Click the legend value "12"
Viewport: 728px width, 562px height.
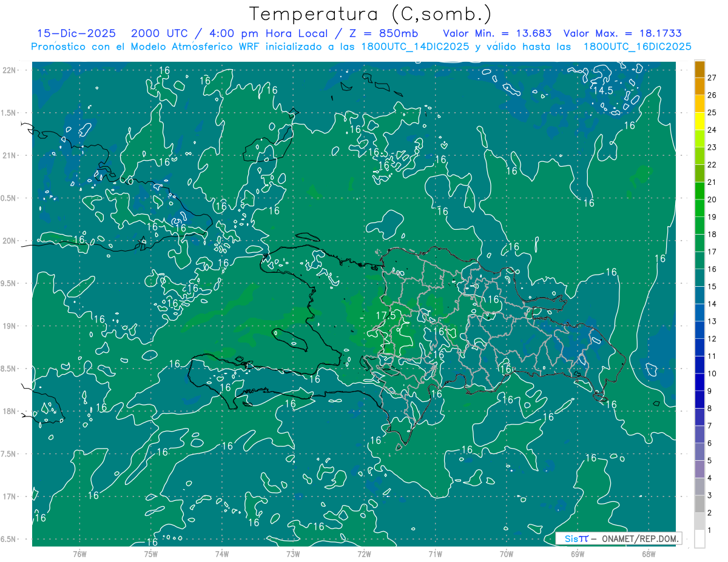click(712, 339)
